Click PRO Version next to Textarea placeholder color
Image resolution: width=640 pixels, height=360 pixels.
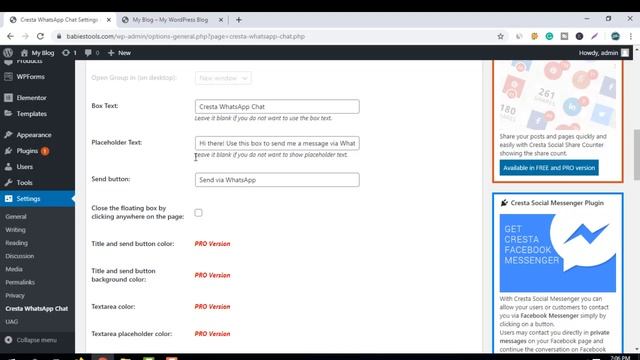click(x=212, y=334)
